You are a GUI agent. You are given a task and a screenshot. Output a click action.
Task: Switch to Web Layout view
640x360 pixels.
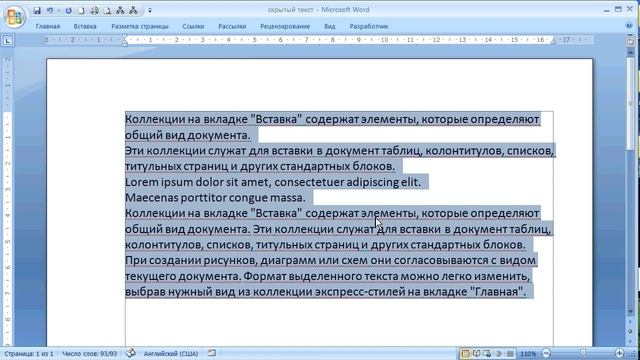(x=487, y=353)
